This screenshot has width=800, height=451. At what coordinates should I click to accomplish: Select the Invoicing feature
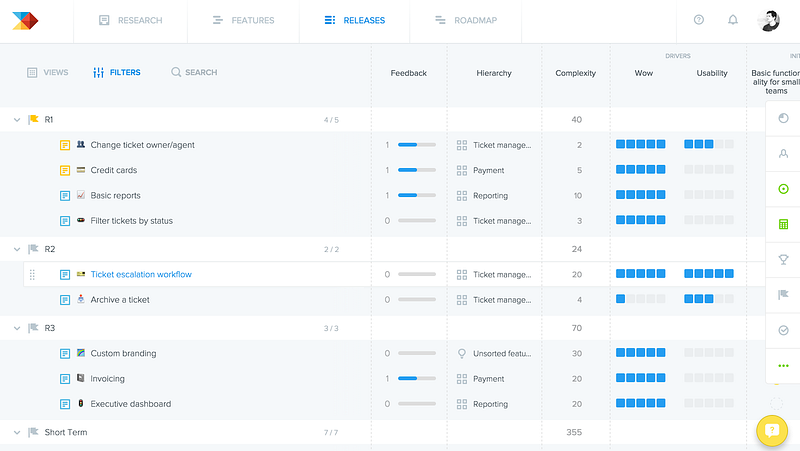[108, 379]
